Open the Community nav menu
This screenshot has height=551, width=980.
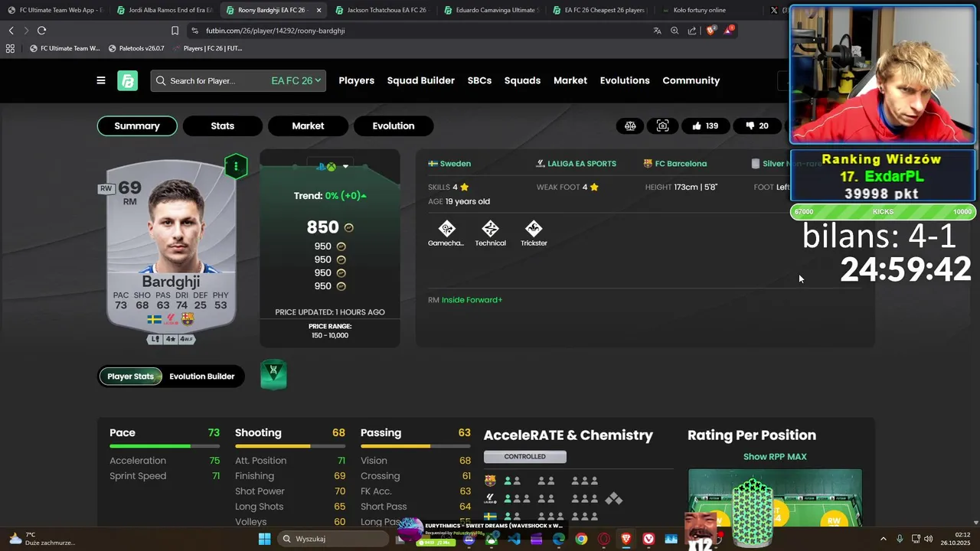(691, 80)
